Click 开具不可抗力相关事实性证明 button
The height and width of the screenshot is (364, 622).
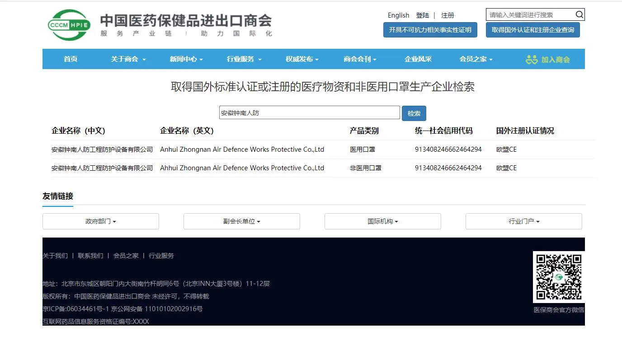(x=430, y=30)
